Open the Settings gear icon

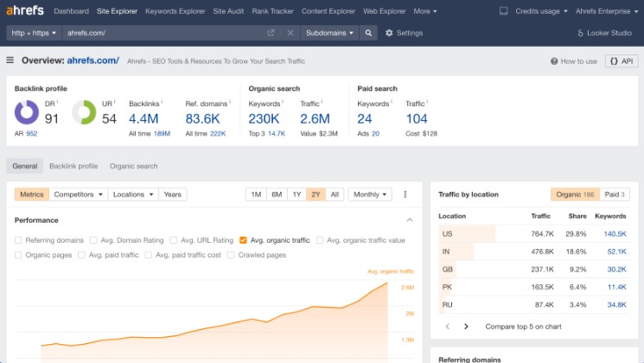(x=389, y=33)
